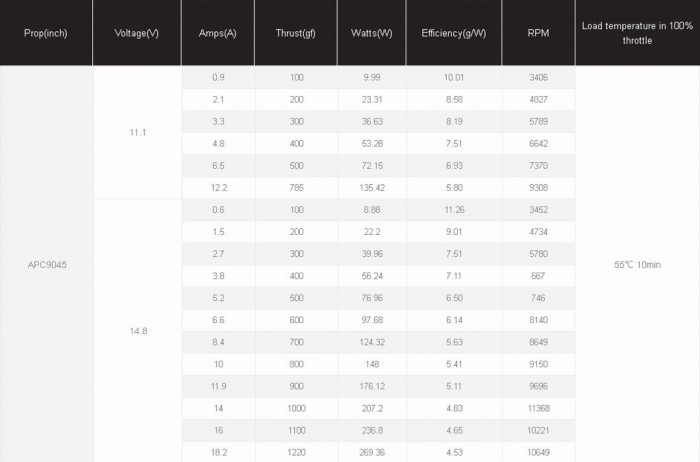
Task: Select the Load temperature header cell
Action: tap(638, 33)
